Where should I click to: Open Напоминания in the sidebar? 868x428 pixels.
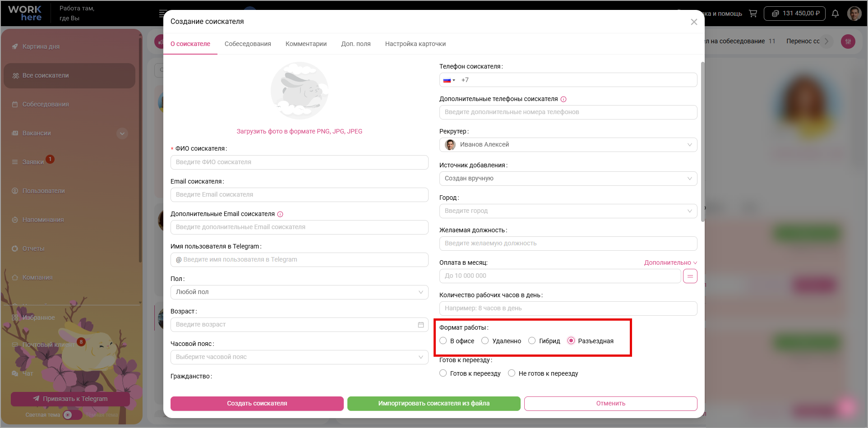43,220
